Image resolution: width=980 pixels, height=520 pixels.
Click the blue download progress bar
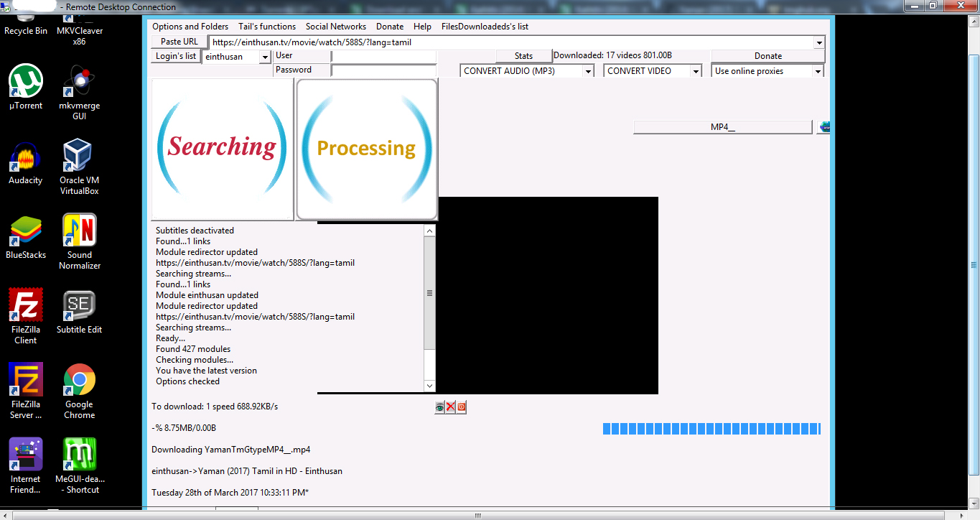pos(711,429)
